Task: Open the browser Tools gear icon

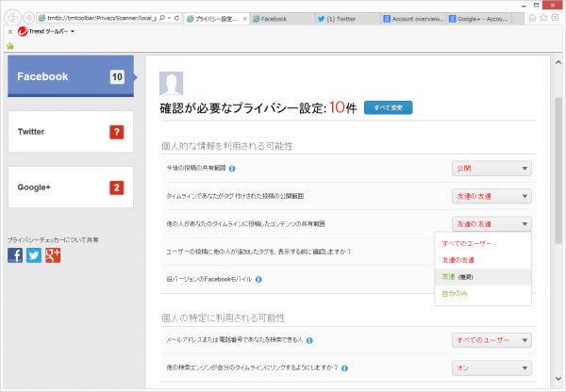Action: click(x=556, y=18)
